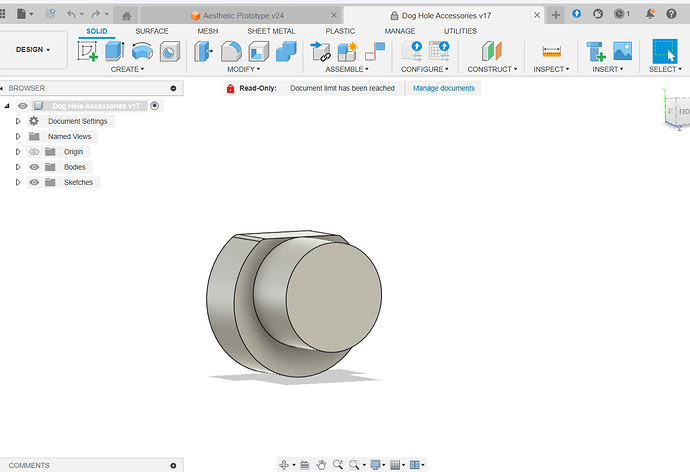
Task: Click the Home tab icon
Action: (x=127, y=15)
